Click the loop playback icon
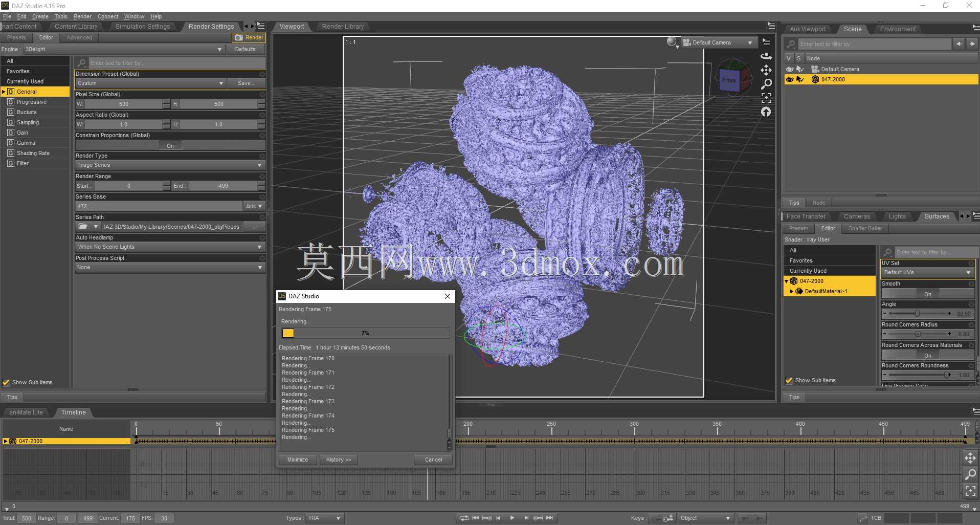980x525 pixels. 464,518
